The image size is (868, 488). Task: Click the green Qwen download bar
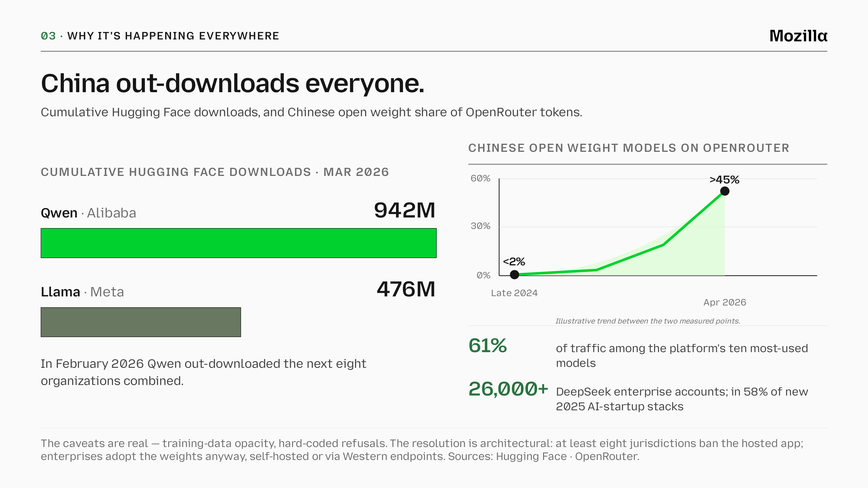tap(239, 243)
